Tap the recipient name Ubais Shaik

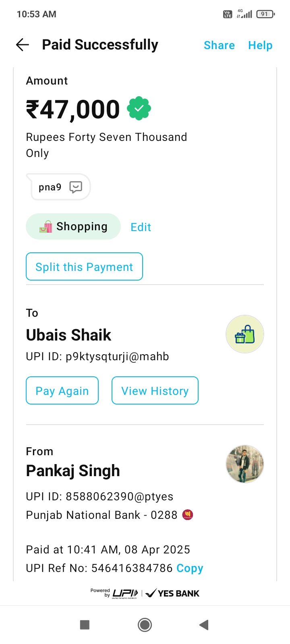point(68,335)
